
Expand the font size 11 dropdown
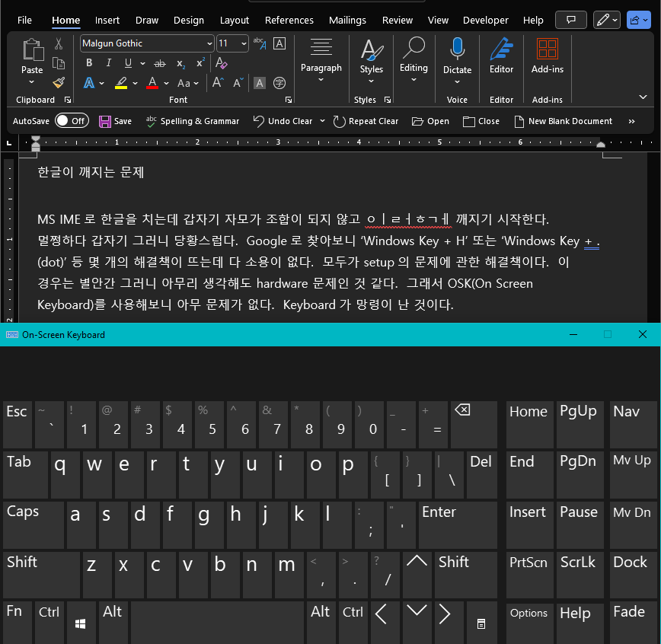[244, 43]
